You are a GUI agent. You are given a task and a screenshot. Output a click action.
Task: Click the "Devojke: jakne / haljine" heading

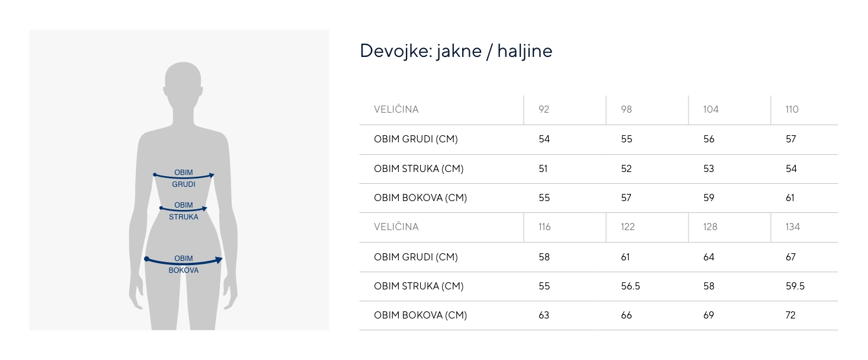coord(456,51)
